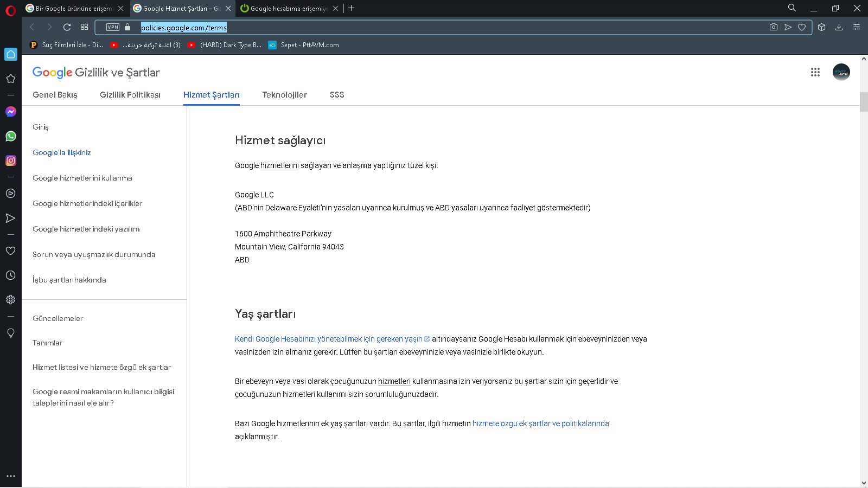The height and width of the screenshot is (488, 868).
Task: Click the Google logo
Action: (52, 73)
